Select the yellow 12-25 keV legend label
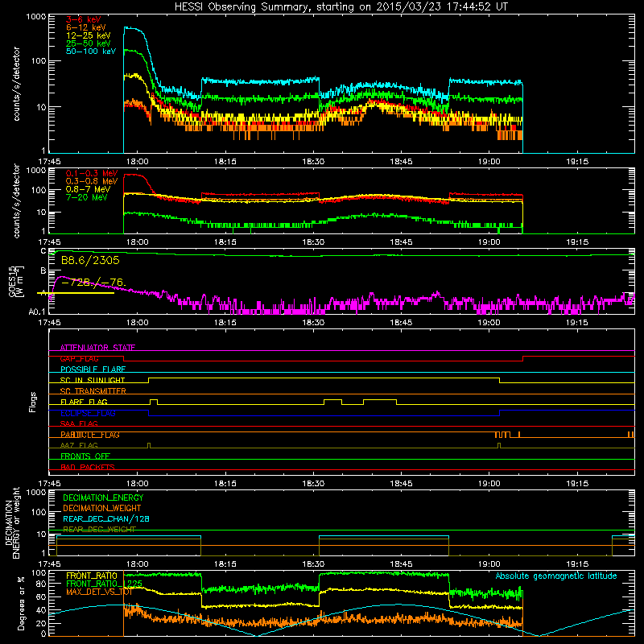The height and width of the screenshot is (644, 644). point(88,35)
